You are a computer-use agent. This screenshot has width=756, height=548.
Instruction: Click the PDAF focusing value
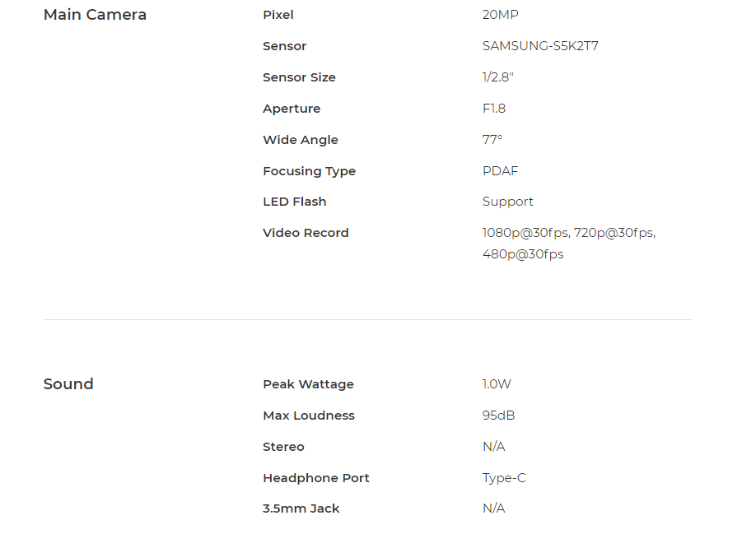coord(501,171)
